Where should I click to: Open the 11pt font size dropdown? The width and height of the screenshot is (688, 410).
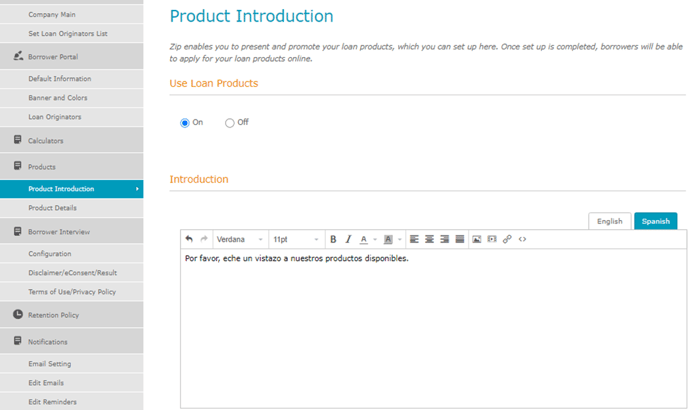(296, 240)
